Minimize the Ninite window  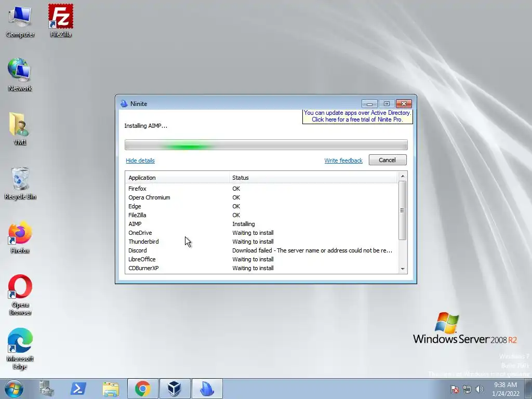tap(369, 103)
